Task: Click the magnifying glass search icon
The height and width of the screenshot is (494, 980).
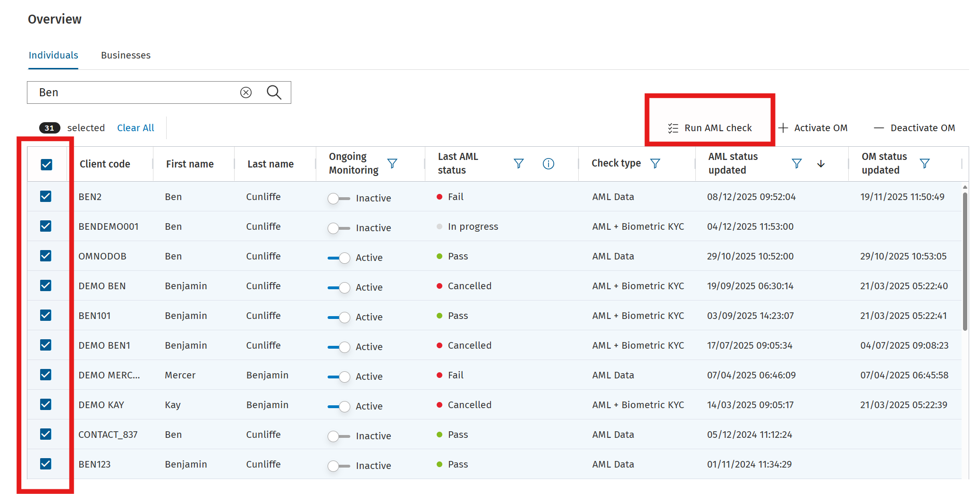Action: point(274,92)
